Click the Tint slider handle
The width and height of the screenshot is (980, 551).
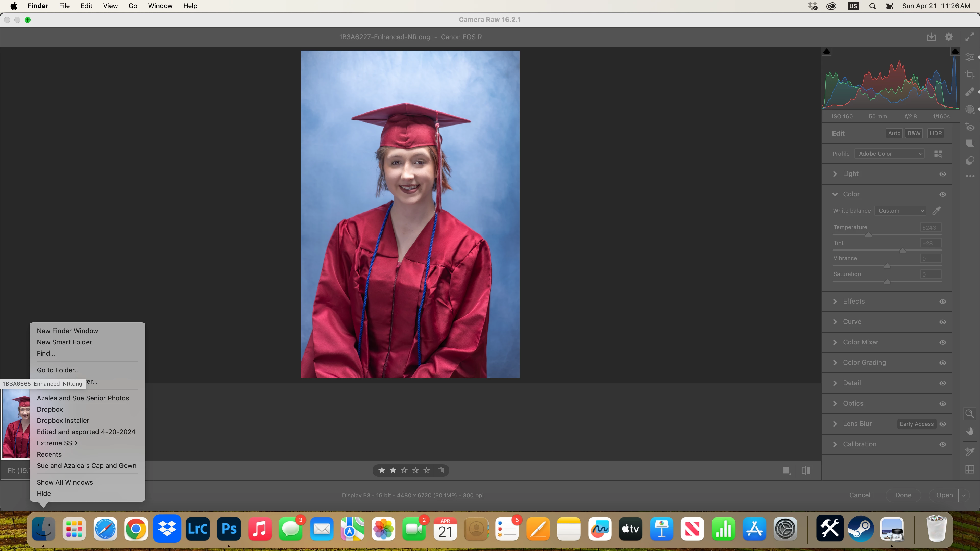coord(902,251)
